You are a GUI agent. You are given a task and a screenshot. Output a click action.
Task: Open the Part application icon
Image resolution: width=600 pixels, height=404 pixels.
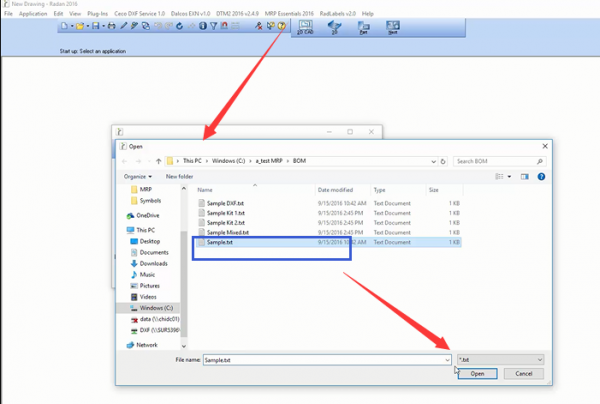(x=364, y=27)
